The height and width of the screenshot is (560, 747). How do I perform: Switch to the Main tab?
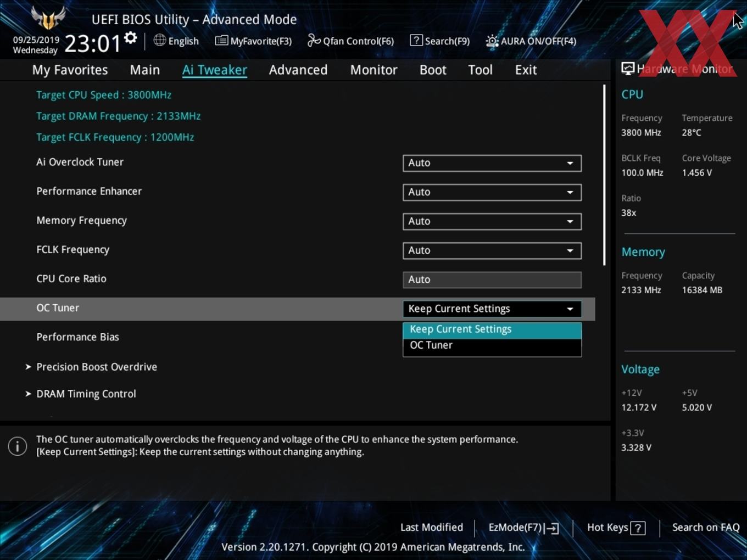(145, 70)
